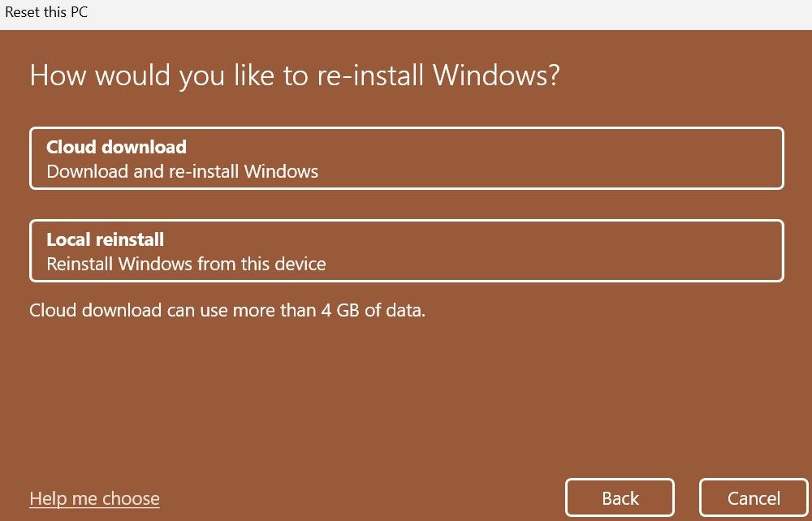The image size is (812, 521).
Task: Click the dialog heading asking how to re-install
Action: pos(297,75)
